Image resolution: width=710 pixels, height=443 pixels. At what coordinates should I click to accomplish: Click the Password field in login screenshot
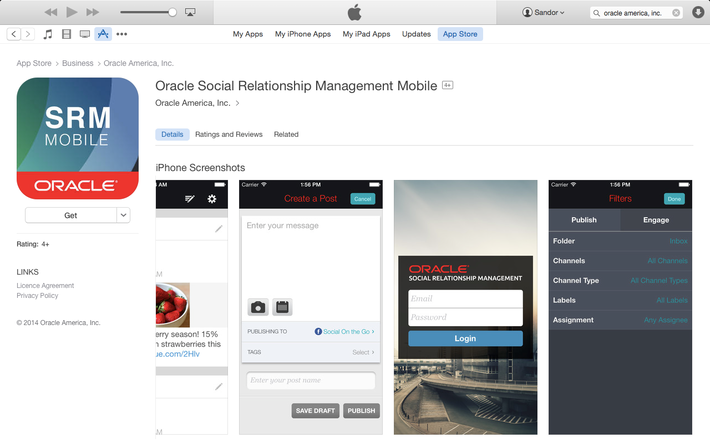tap(465, 317)
